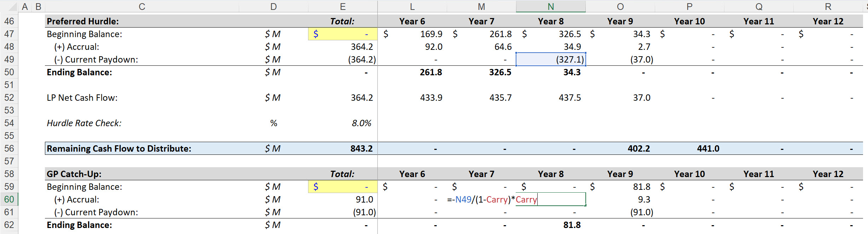
Task: Select LP Net Cash Flow Year 7 value 435.7
Action: (500, 98)
